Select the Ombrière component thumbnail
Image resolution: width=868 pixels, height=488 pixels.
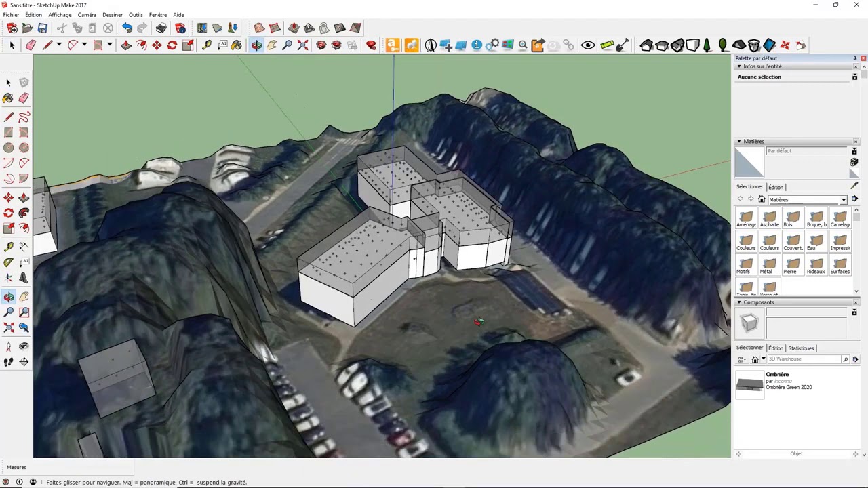click(x=749, y=384)
